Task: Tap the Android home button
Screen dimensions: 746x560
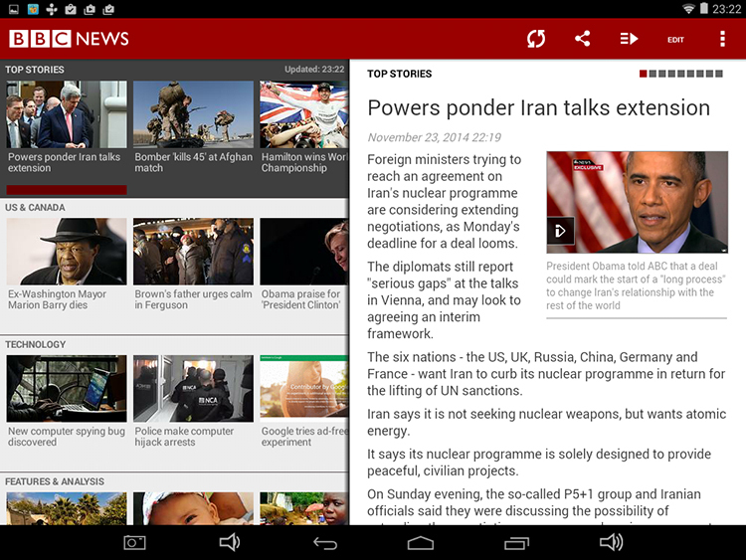Action: coord(421,542)
